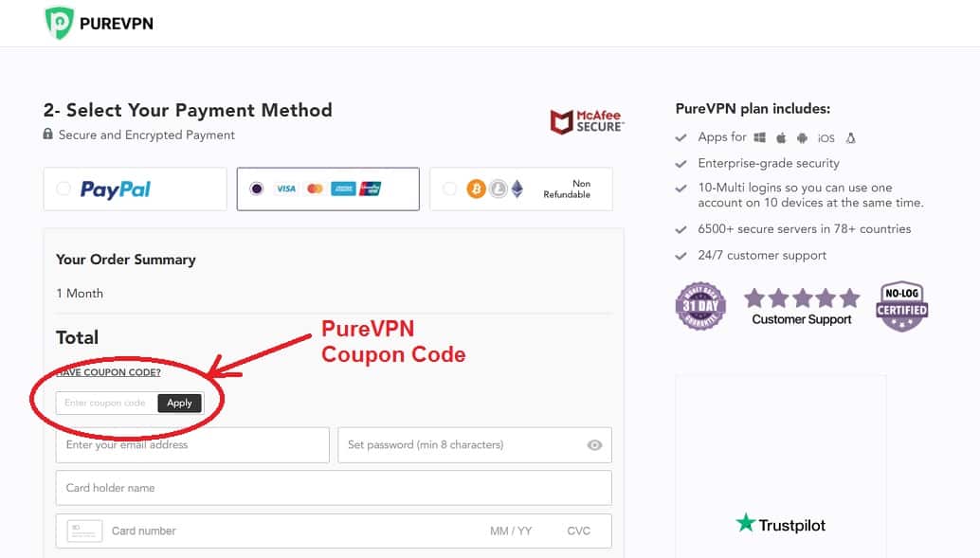Click the Visa card logo
This screenshot has height=558, width=980.
(x=286, y=189)
